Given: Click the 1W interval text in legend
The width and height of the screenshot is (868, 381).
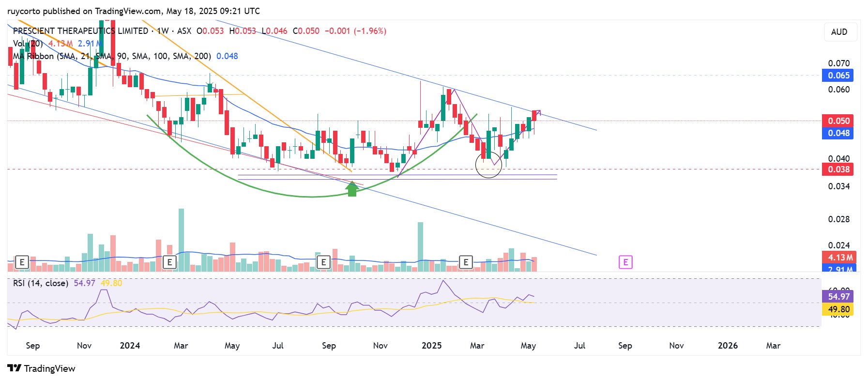Looking at the screenshot, I should pos(163,31).
